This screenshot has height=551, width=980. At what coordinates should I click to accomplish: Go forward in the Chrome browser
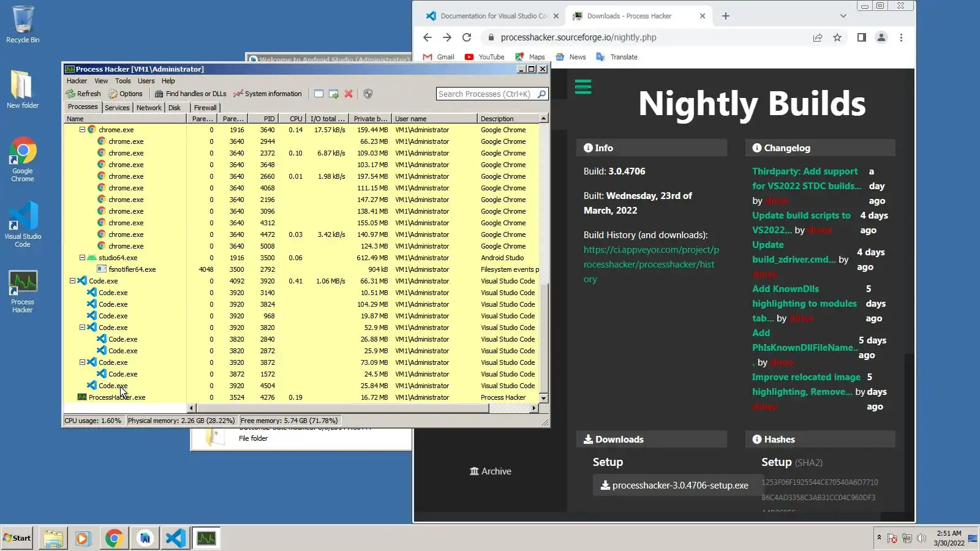(447, 37)
